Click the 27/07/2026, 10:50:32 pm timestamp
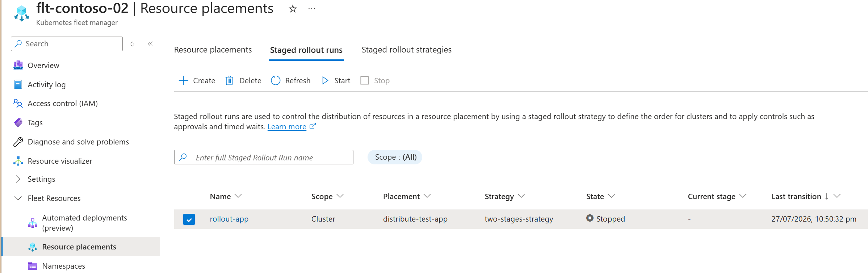The image size is (868, 273). point(814,219)
